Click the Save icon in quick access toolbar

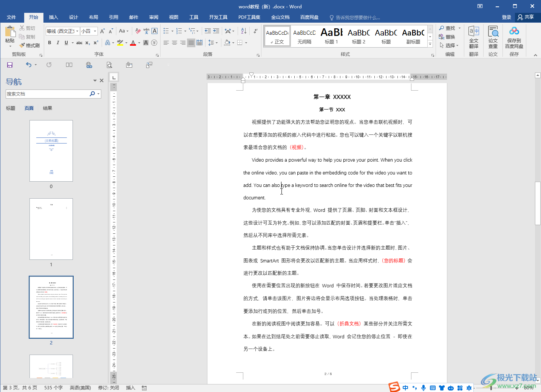[x=10, y=65]
